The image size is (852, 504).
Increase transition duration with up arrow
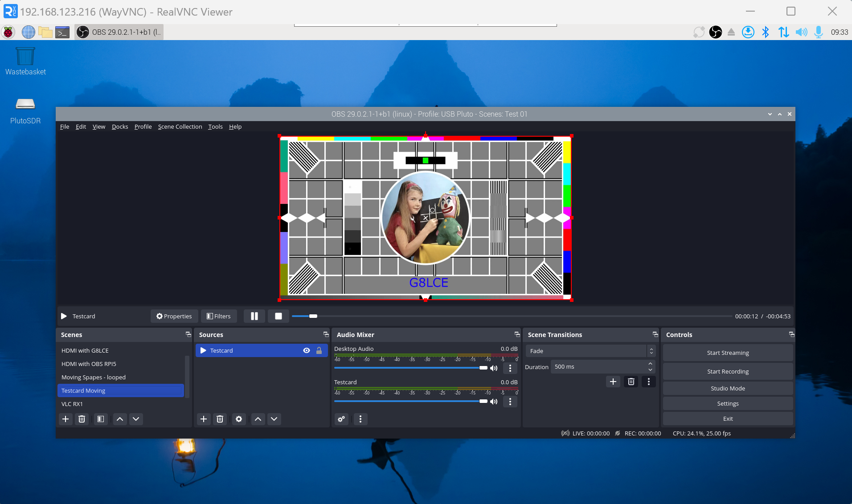pos(651,364)
